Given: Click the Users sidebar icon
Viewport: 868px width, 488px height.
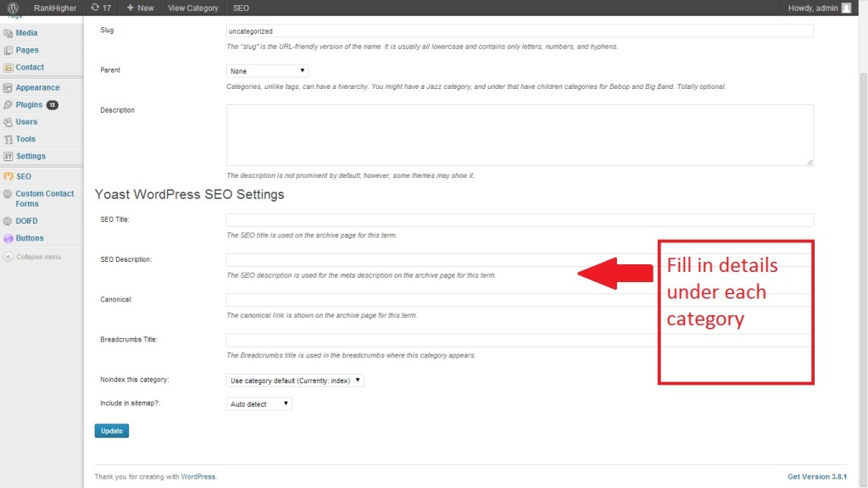Looking at the screenshot, I should coord(8,122).
